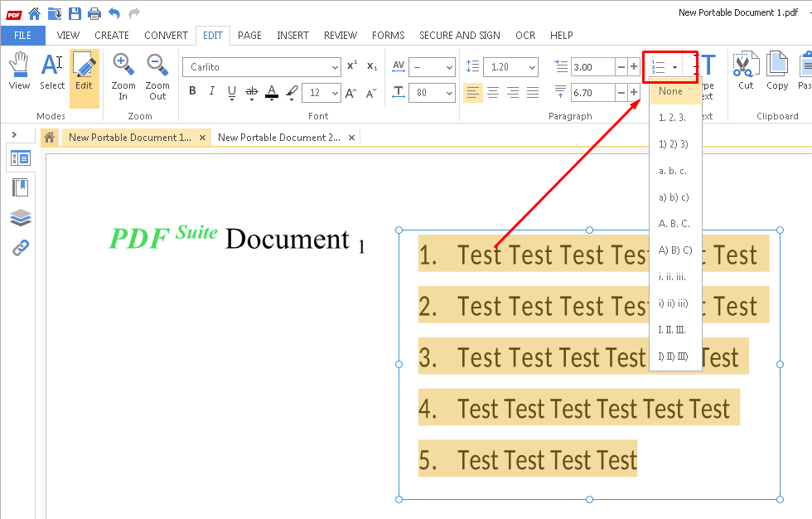Screen dimensions: 812x519
Task: Open the PAGE ribbon tab
Action: tap(249, 35)
